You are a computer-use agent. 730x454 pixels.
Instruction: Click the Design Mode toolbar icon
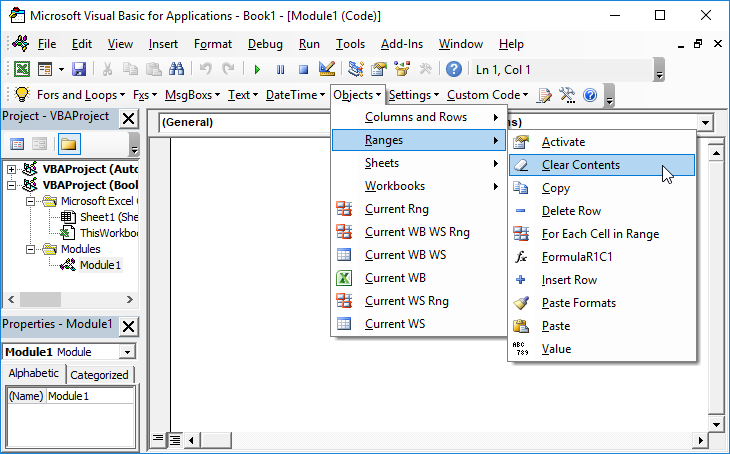tap(326, 69)
